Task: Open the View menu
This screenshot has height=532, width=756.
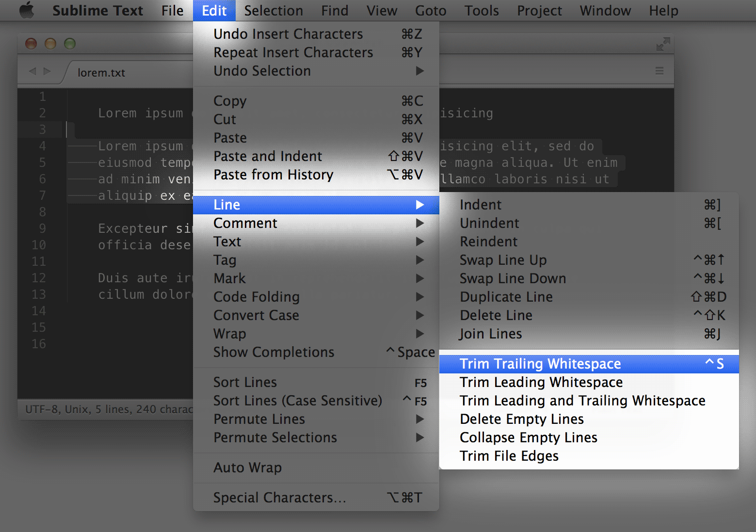Action: [382, 10]
